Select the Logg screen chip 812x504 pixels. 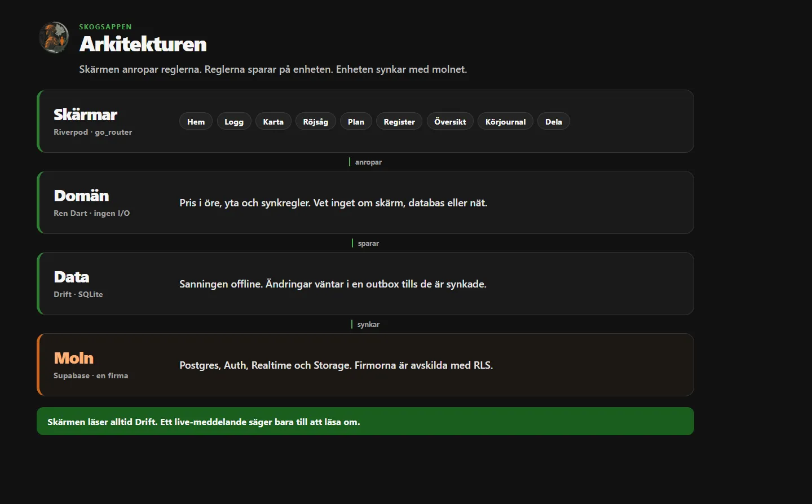point(234,121)
